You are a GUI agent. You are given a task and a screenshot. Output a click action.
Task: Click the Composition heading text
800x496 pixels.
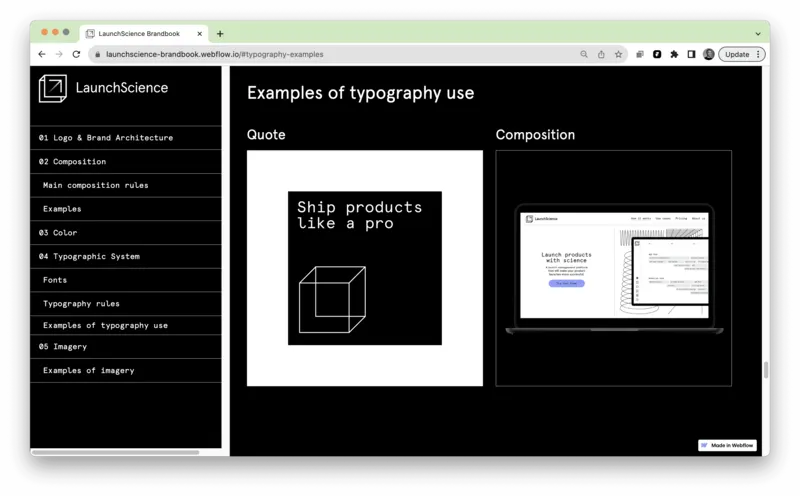[535, 135]
